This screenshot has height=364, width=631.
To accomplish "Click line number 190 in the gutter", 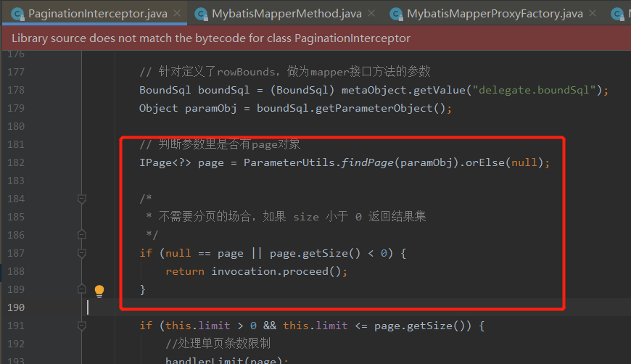I will point(16,307).
